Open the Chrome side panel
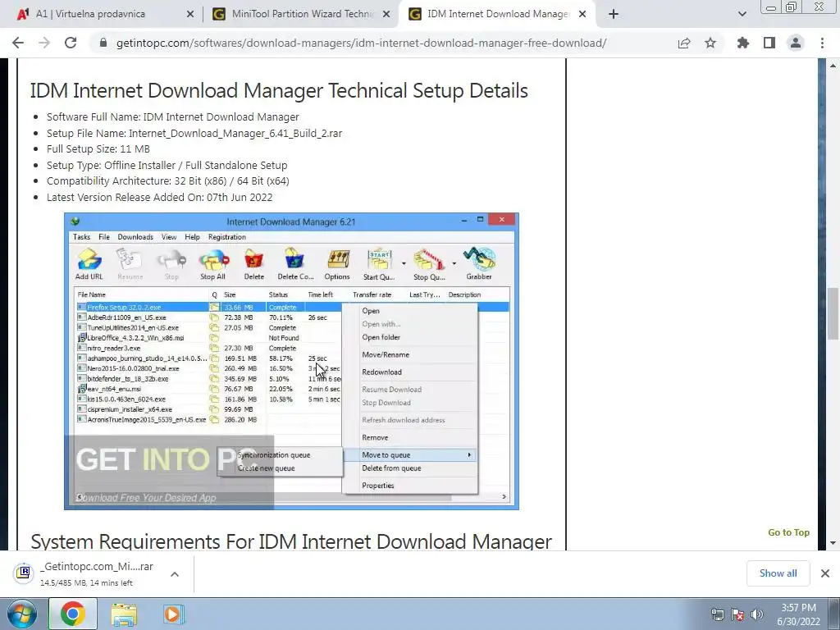 tap(769, 43)
